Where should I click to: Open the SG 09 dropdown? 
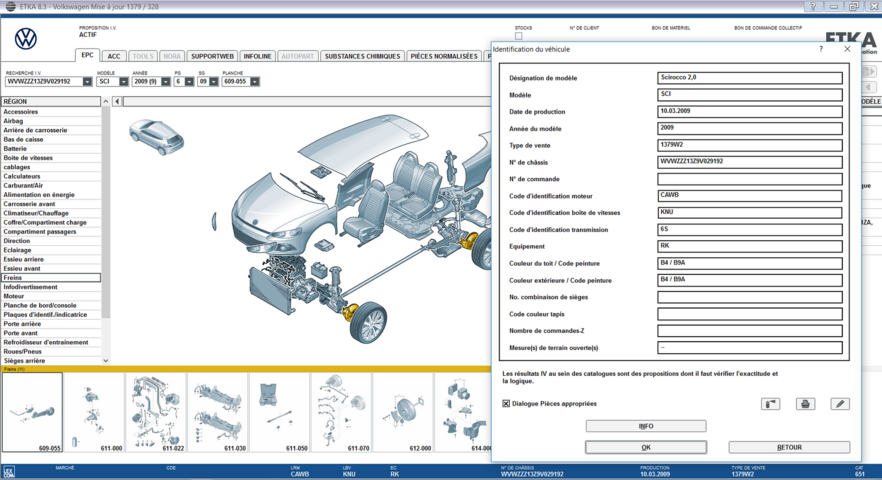tap(214, 82)
